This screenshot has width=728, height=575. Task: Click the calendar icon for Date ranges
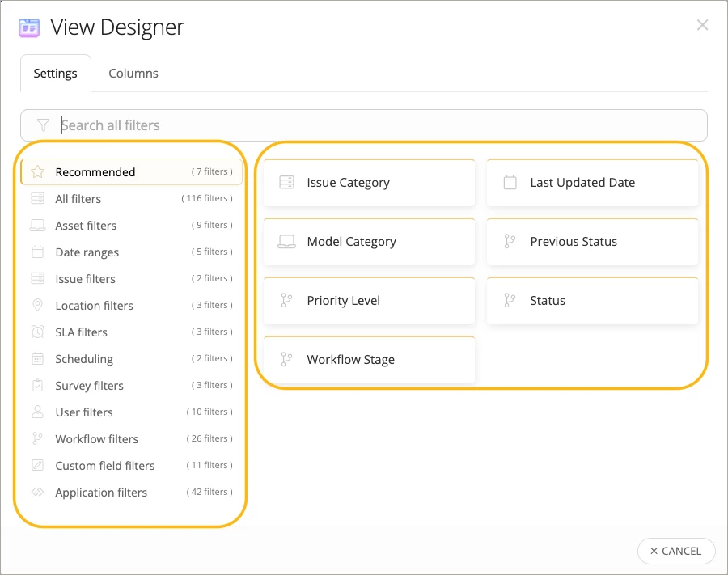tap(37, 252)
